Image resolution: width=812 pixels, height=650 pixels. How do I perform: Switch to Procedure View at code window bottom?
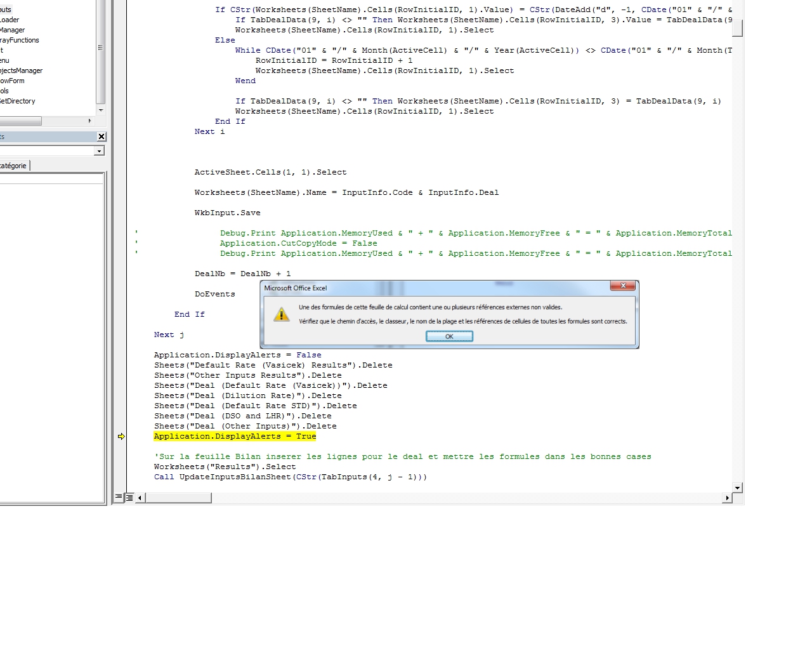tap(119, 498)
